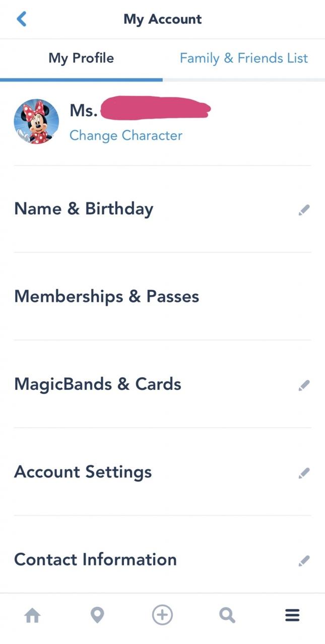Image resolution: width=325 pixels, height=644 pixels.
Task: Tap the Minnie Mouse avatar picture
Action: pyautogui.click(x=36, y=122)
